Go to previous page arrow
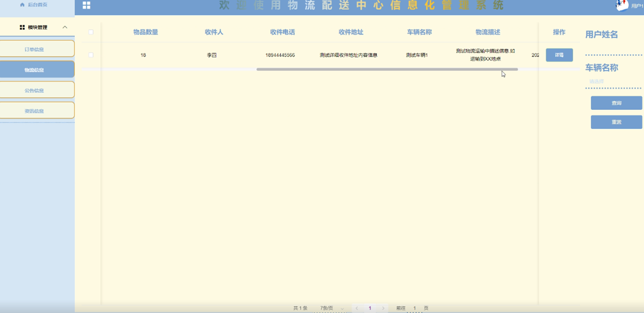 click(x=357, y=308)
